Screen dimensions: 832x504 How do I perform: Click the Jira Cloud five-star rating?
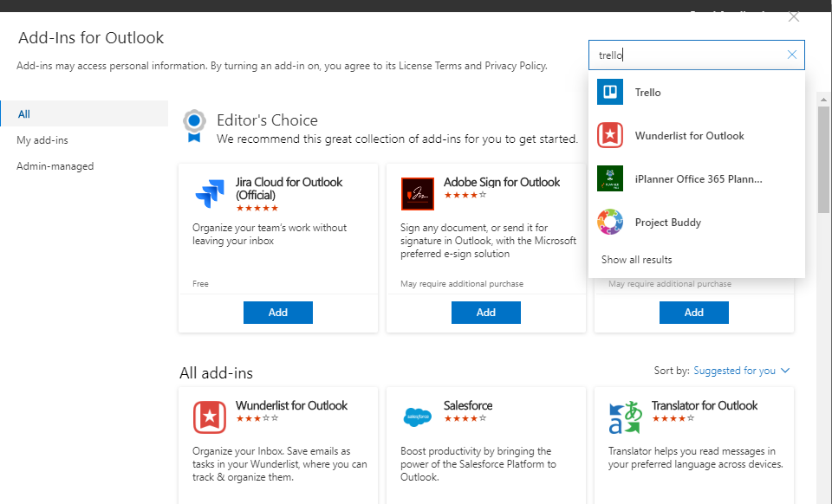click(x=257, y=208)
